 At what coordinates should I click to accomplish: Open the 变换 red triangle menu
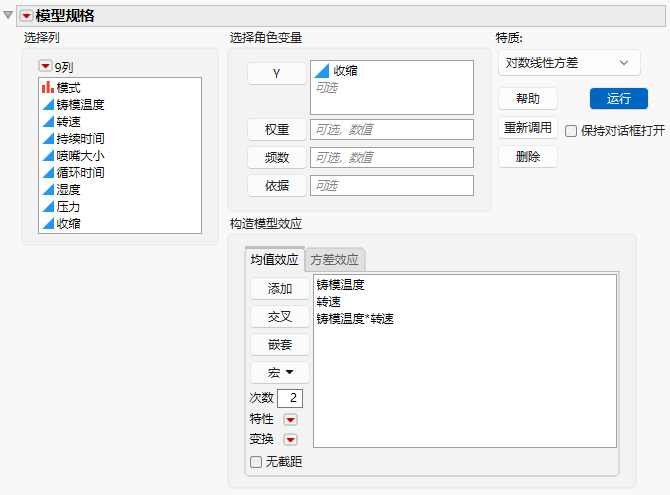[x=290, y=439]
